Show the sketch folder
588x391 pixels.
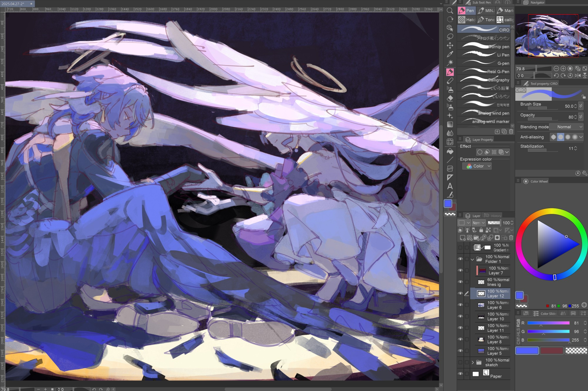460,362
